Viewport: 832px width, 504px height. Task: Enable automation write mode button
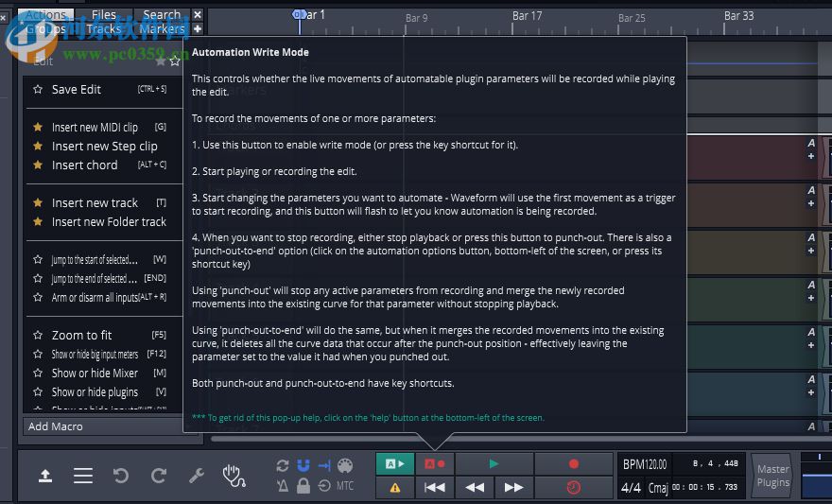pyautogui.click(x=435, y=464)
